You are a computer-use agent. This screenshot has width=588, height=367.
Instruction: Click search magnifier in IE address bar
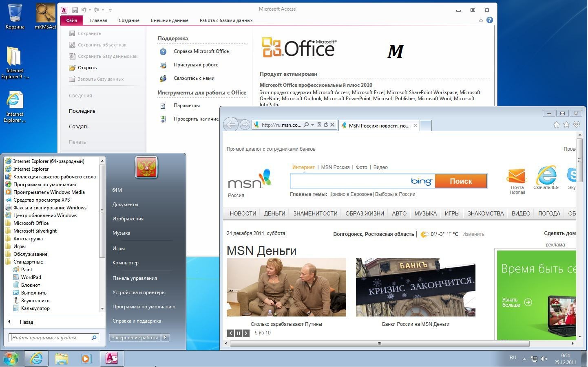coord(306,125)
